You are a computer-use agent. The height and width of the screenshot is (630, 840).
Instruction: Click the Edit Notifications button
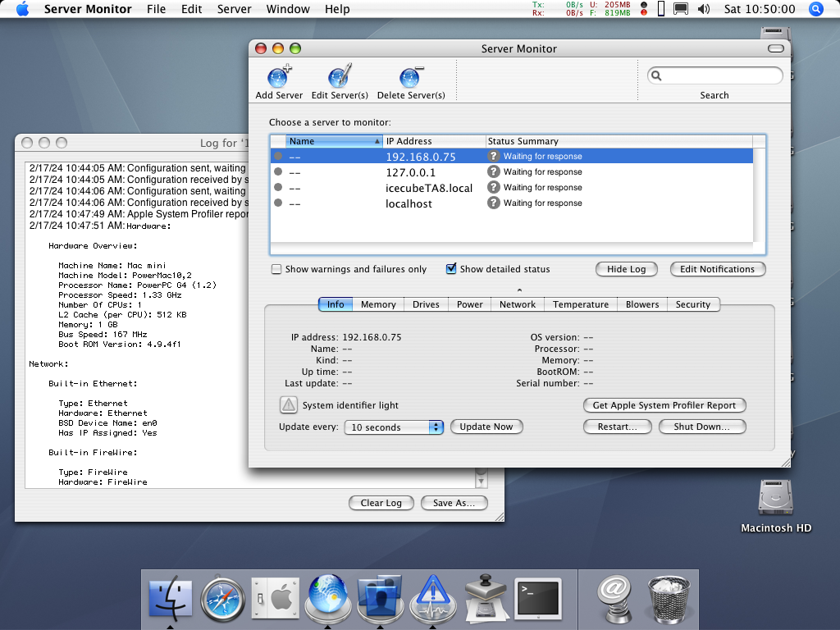pyautogui.click(x=717, y=269)
